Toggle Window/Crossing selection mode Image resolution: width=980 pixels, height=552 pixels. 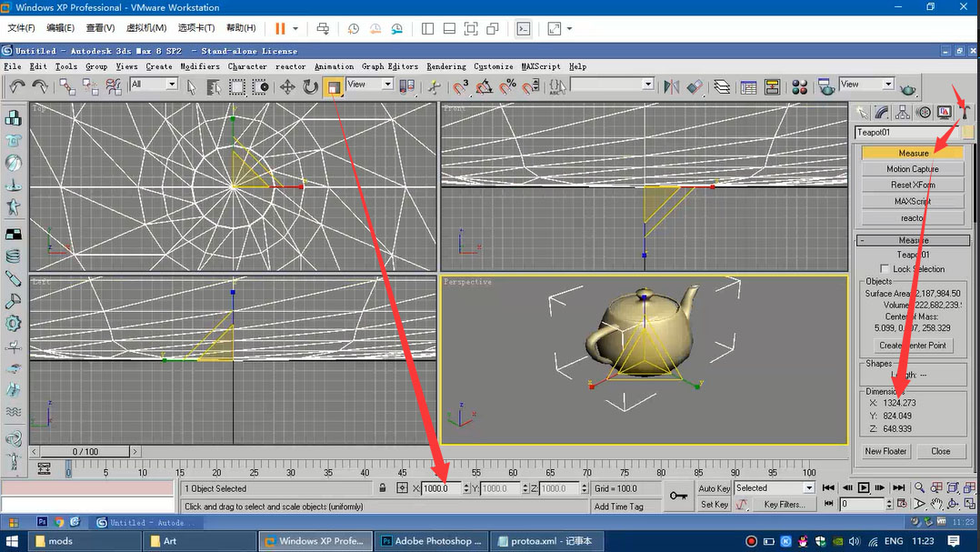coord(261,87)
